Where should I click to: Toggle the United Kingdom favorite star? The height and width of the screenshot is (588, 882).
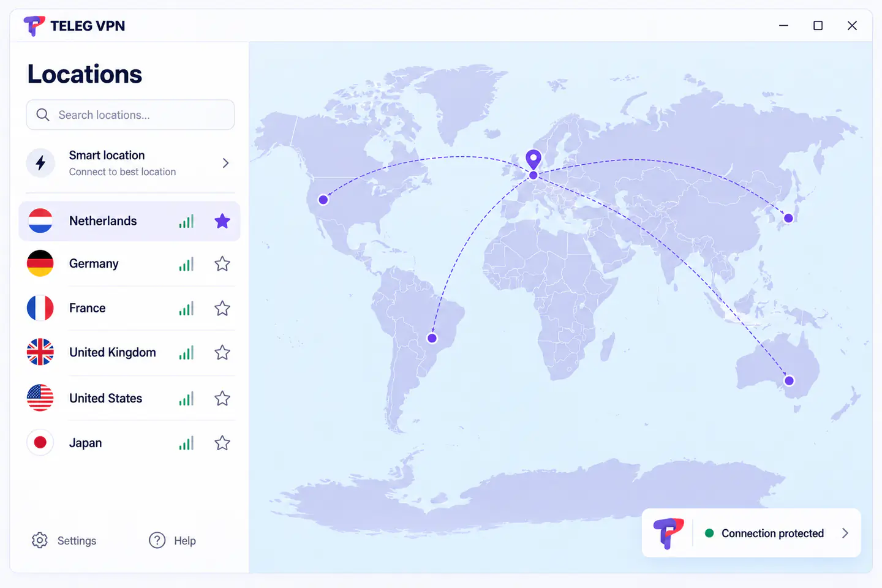click(222, 352)
